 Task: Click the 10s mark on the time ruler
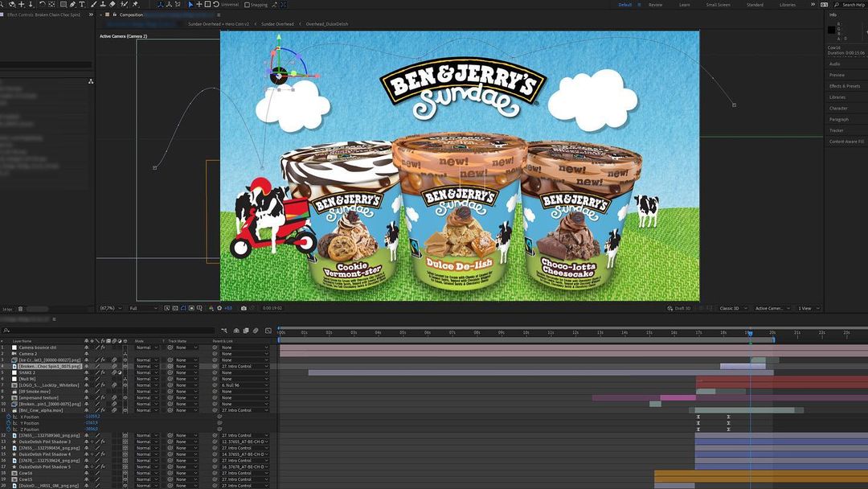tap(526, 332)
